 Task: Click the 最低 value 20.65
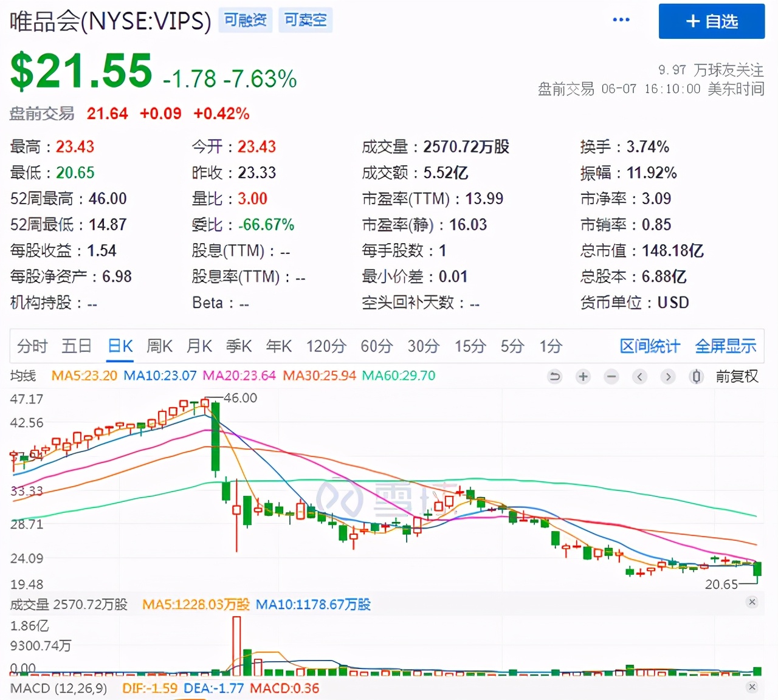[x=75, y=173]
